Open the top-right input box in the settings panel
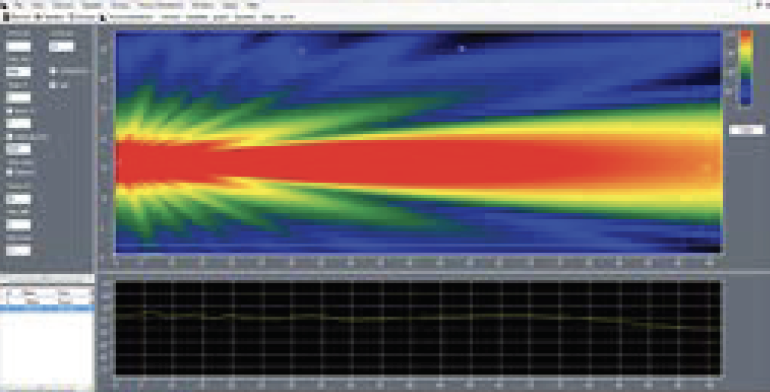770x392 pixels. (61, 46)
